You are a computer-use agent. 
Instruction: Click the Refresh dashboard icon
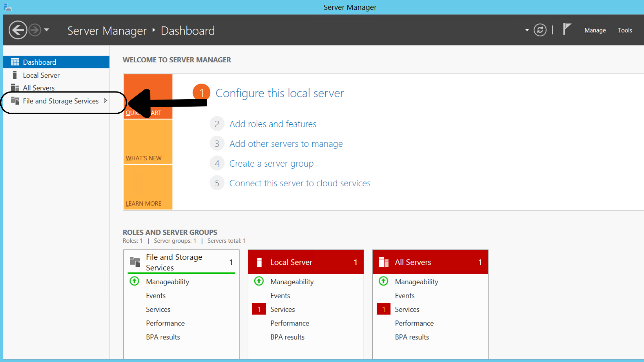(x=540, y=30)
